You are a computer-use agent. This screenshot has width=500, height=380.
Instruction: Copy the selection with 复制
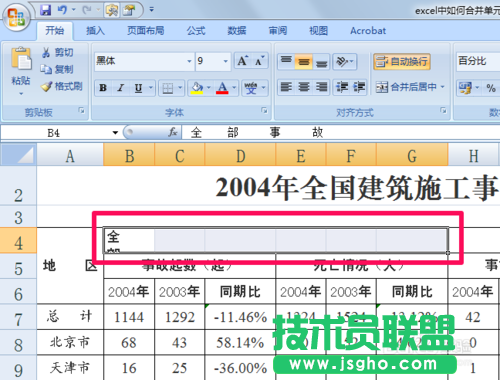[57, 69]
